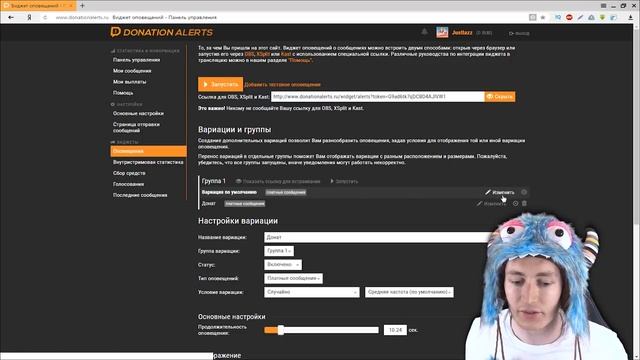Click the 'OBS' link in the description text
The image size is (640, 360).
click(249, 54)
